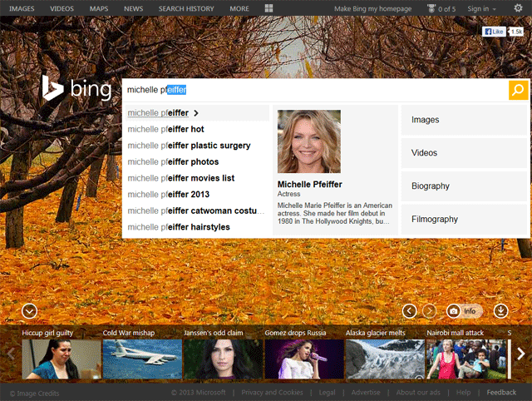Screen dimensions: 532x401
Task: Select suggestion michelle pfeiffer hot
Action: (x=197, y=129)
